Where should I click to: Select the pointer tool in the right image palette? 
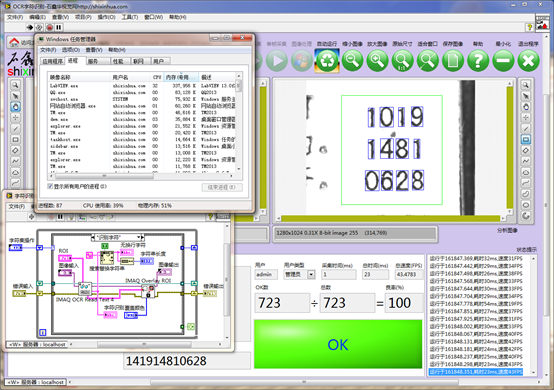(526, 96)
